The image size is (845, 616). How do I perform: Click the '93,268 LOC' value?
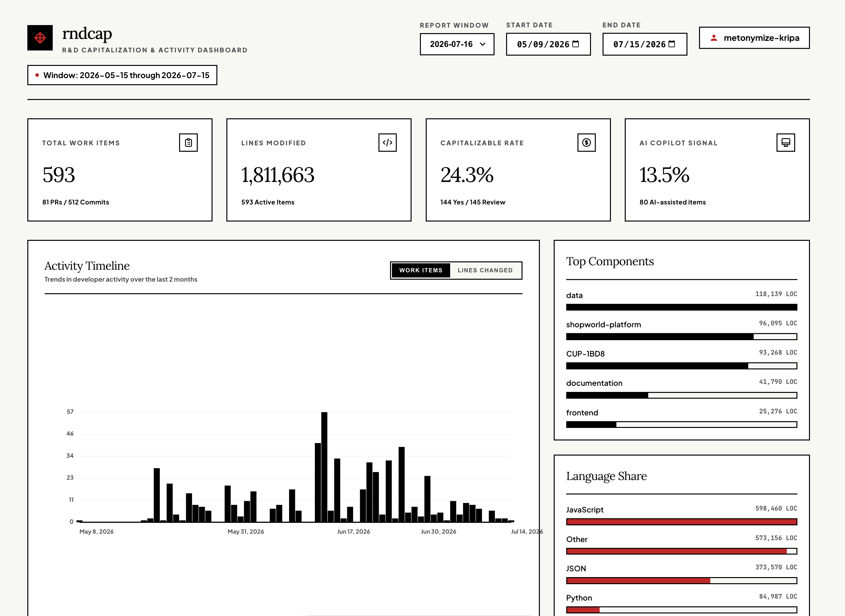[x=778, y=352]
